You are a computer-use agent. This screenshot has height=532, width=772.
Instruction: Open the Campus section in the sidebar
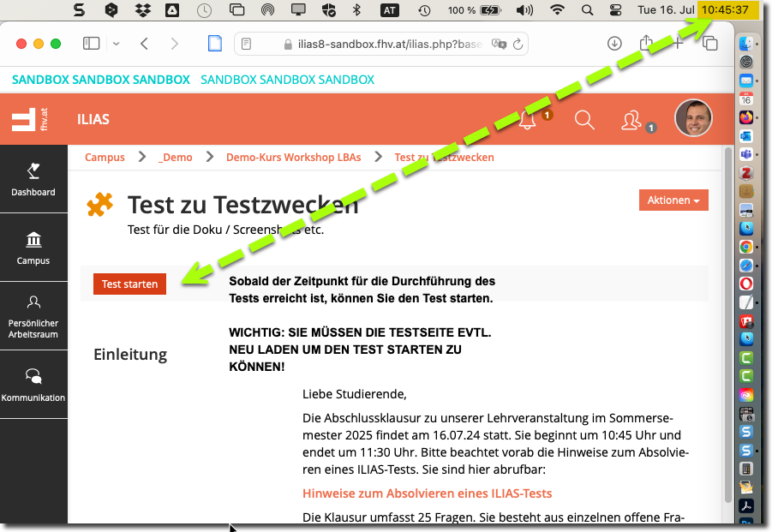coord(33,247)
